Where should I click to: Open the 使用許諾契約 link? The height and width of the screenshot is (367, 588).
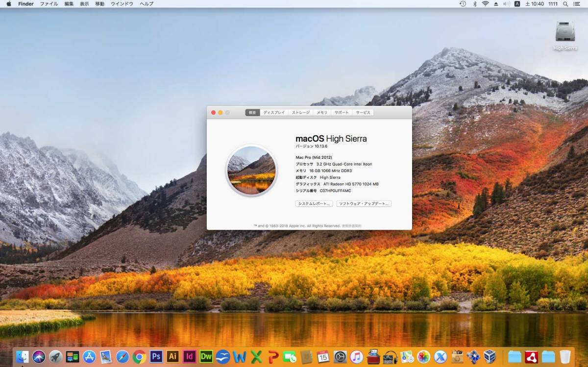point(352,226)
